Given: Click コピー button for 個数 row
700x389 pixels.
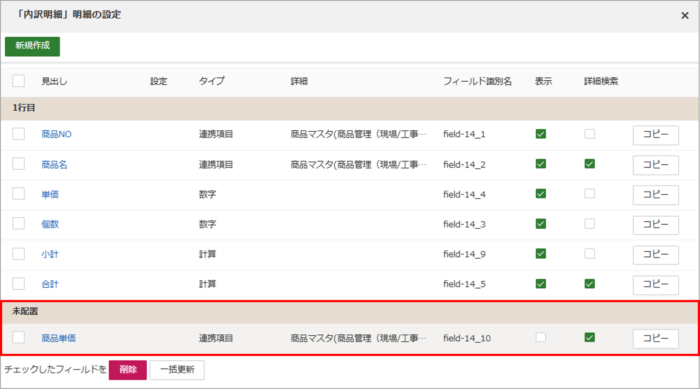Looking at the screenshot, I should (x=655, y=225).
